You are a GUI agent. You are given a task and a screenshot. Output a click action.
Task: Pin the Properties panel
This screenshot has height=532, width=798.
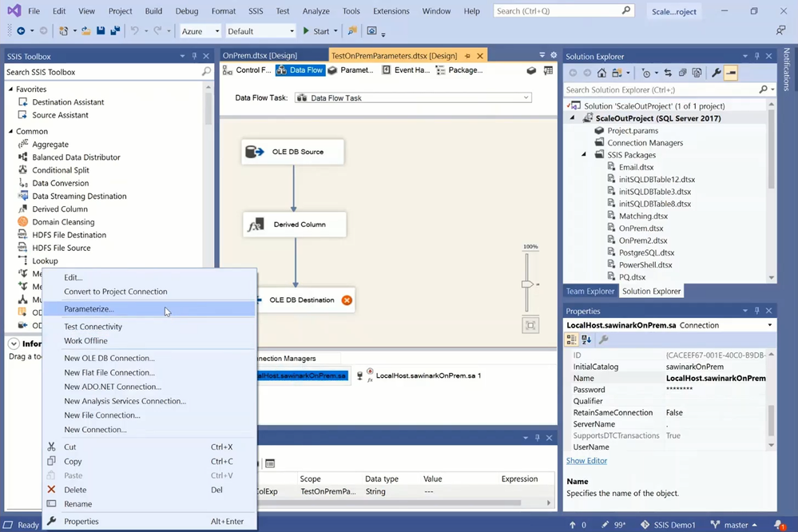(757, 311)
